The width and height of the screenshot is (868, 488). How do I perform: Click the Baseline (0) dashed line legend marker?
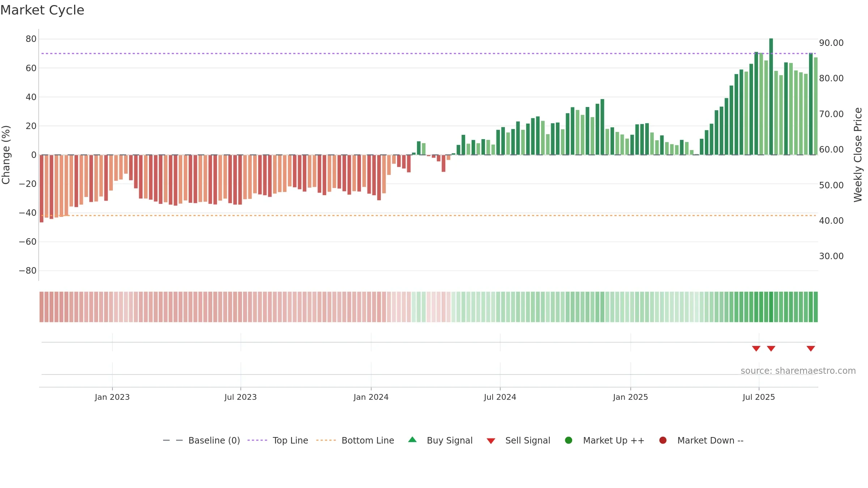coord(173,440)
